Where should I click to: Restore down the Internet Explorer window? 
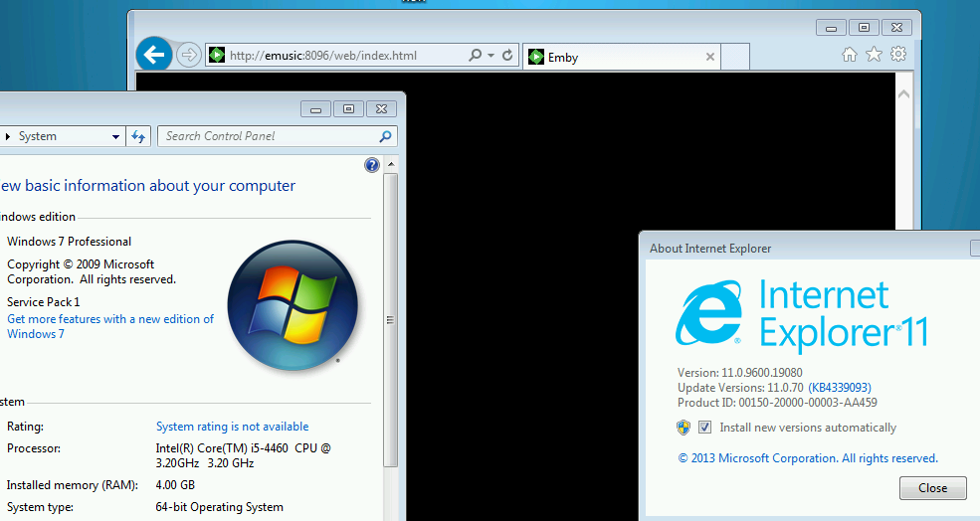864,28
